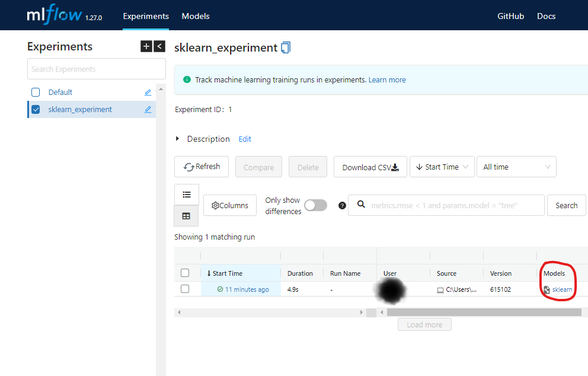The height and width of the screenshot is (376, 588).
Task: Open the Learn more link
Action: 387,79
